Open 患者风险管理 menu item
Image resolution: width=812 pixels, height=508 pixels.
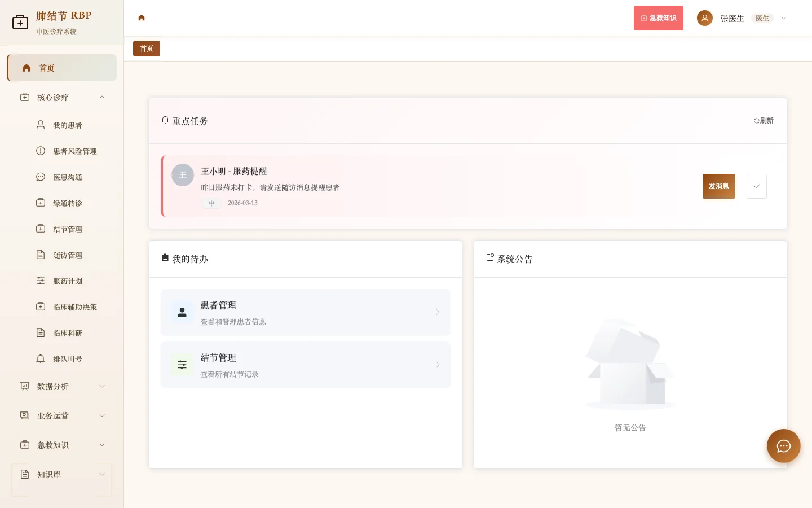(62, 151)
